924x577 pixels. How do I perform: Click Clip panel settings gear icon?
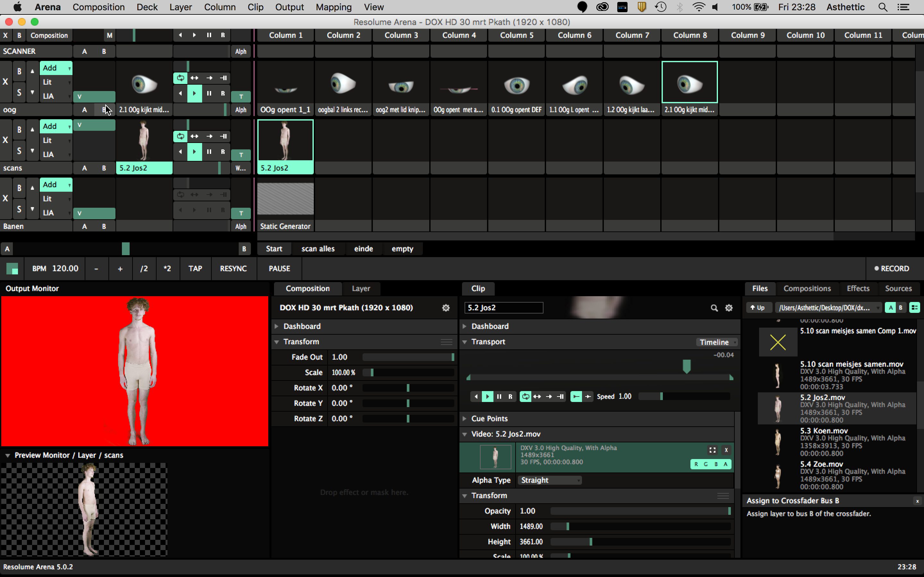pos(729,308)
